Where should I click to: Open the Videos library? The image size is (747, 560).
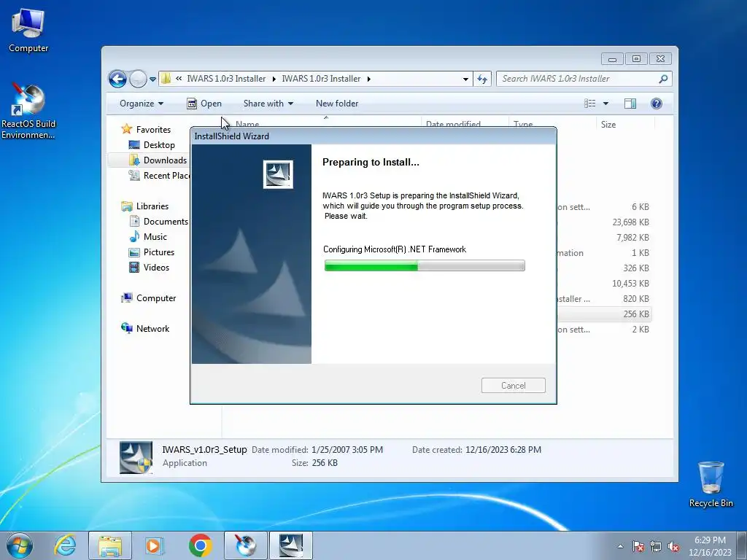coord(150,267)
